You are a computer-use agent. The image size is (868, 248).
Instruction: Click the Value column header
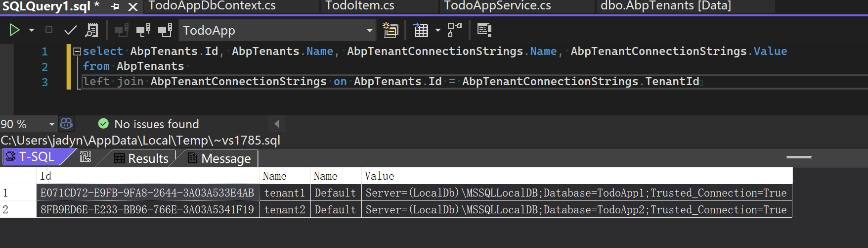tap(576, 176)
